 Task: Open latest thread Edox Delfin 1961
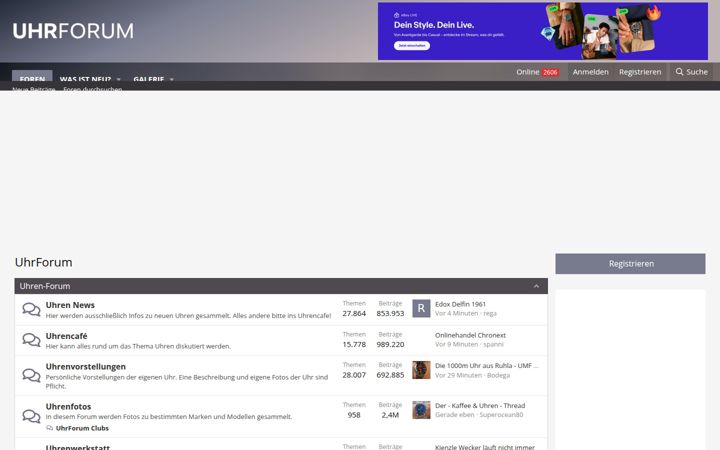click(x=461, y=304)
